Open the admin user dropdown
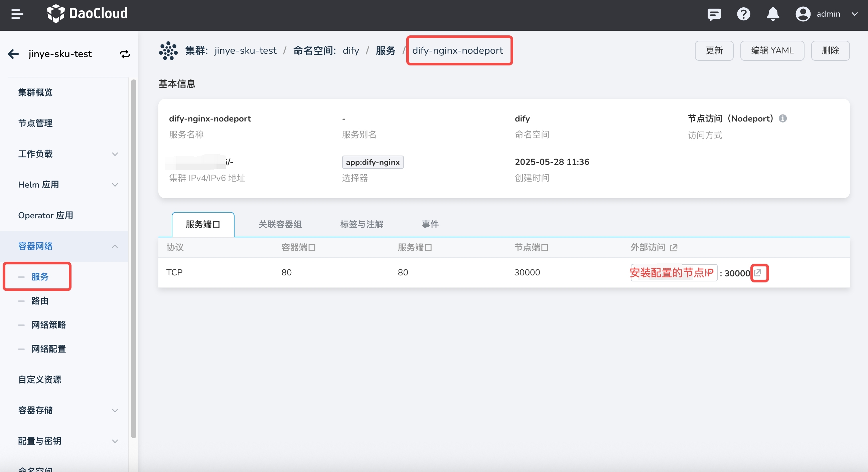The height and width of the screenshot is (472, 868). tap(828, 14)
